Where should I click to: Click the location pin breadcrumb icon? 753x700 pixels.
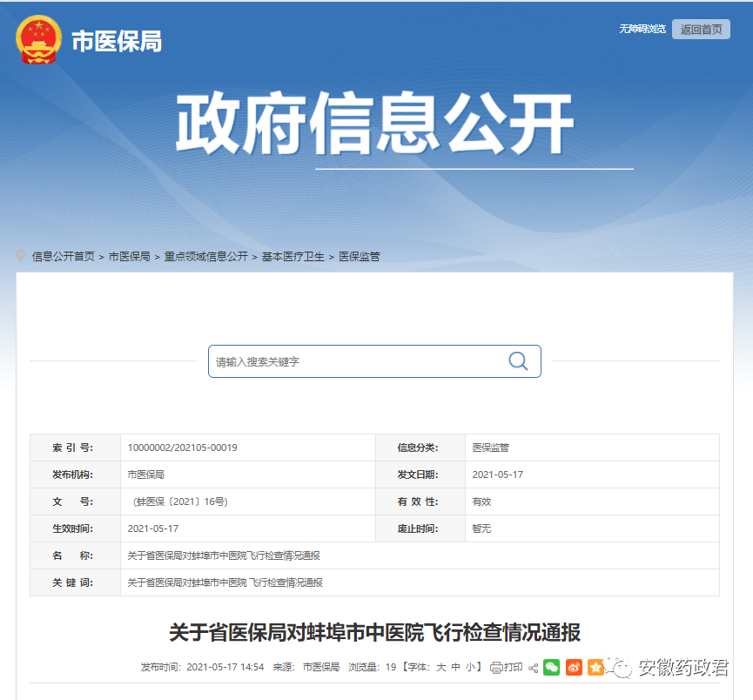(x=21, y=256)
